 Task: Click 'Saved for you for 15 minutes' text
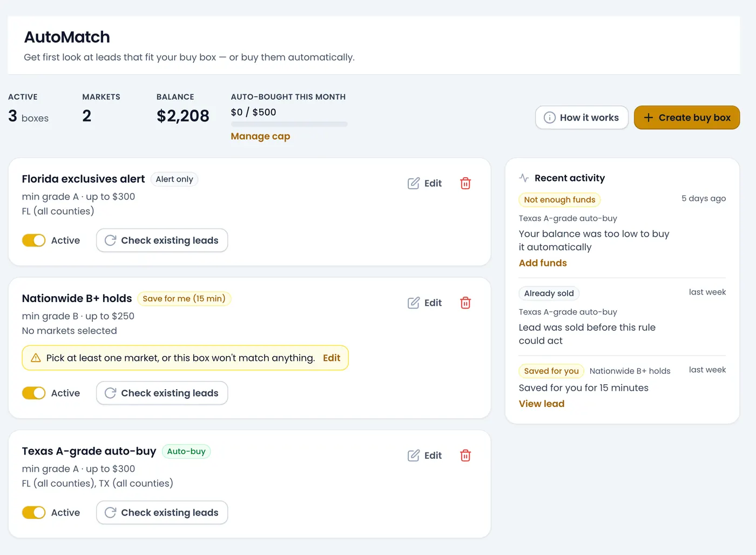[x=584, y=388]
